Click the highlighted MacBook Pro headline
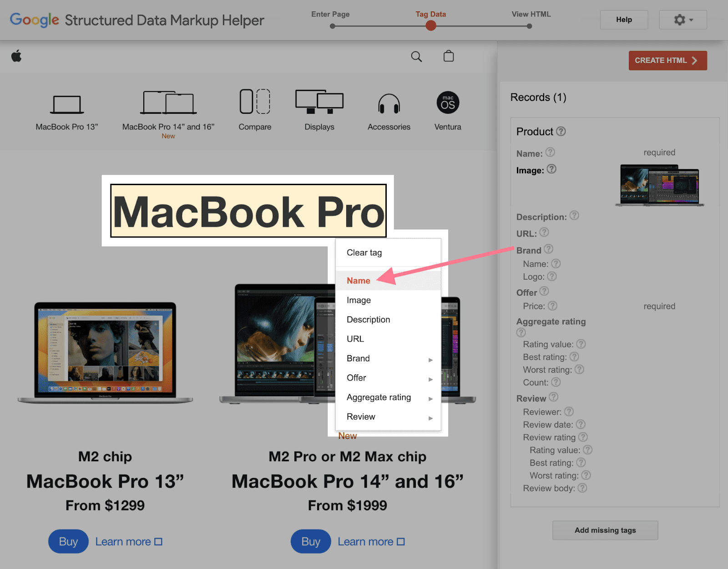 coord(248,211)
